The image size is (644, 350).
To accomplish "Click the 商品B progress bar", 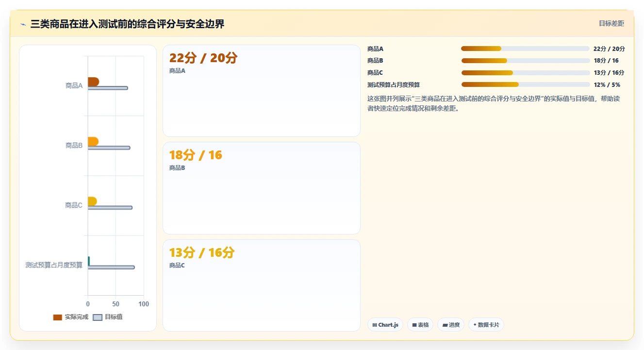I will (x=525, y=61).
